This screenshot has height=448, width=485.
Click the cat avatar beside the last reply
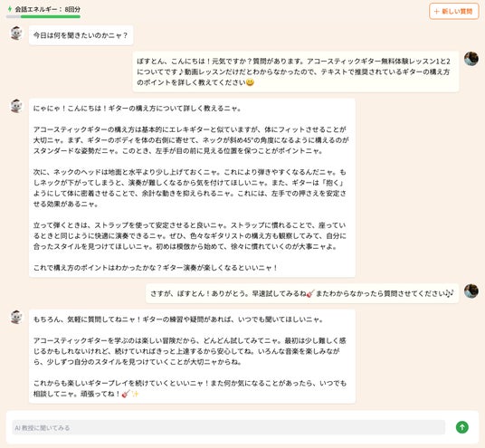16,317
